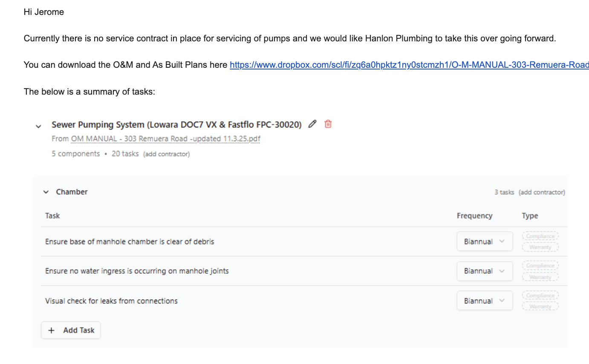Open the Dropbox O&M manual link
The width and height of the screenshot is (589, 364).
409,65
